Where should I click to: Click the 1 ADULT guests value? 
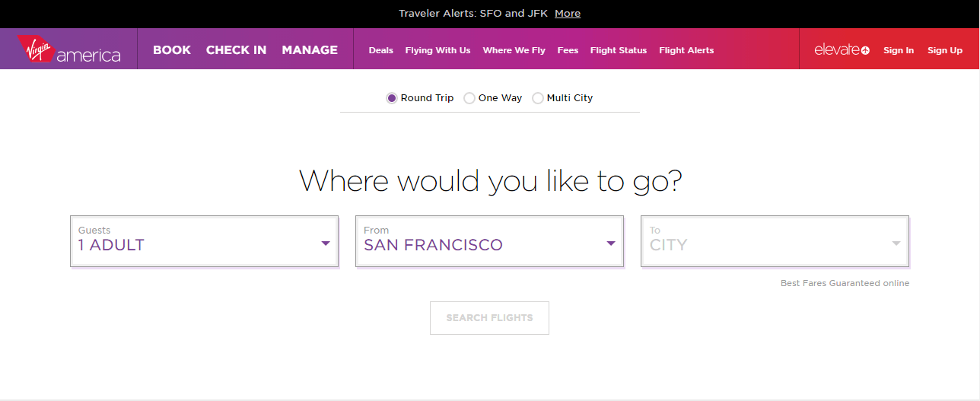(x=111, y=245)
